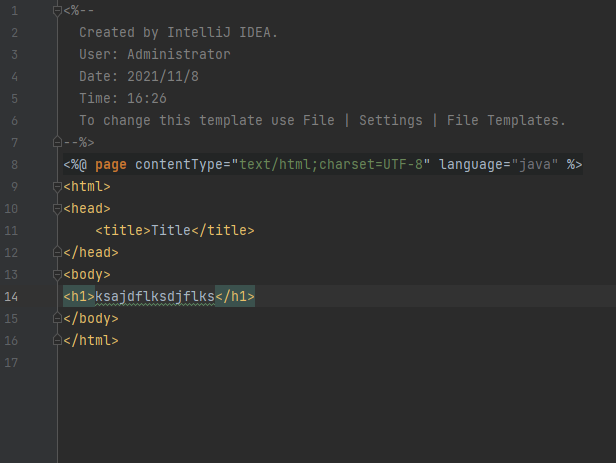Click 'Date: 2021/11/8' comment line
This screenshot has width=616, height=463.
[x=139, y=76]
